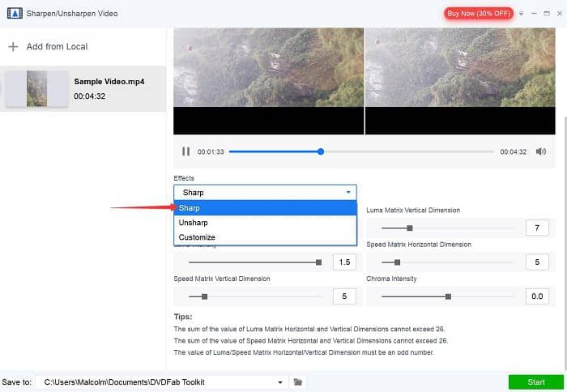Viewport: 567px width, 392px height.
Task: Click the Sharpen/Unsharpen Video app icon
Action: 15,14
